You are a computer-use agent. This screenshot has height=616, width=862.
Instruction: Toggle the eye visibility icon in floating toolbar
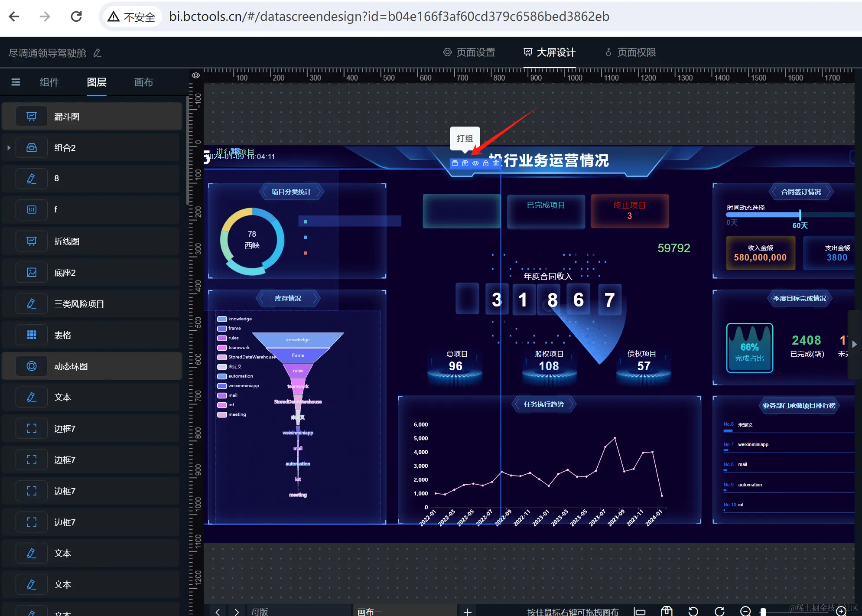click(475, 163)
